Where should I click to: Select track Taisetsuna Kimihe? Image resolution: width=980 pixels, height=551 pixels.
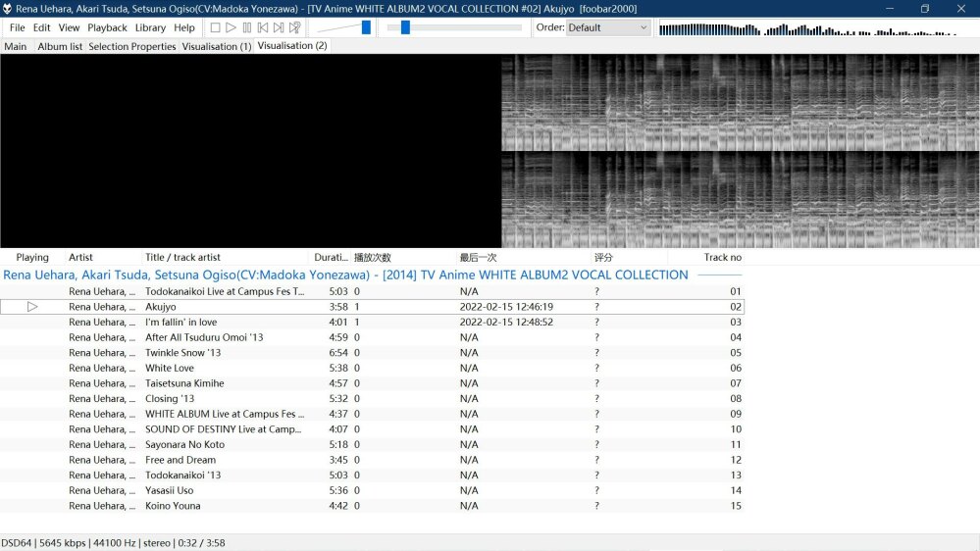(x=372, y=383)
